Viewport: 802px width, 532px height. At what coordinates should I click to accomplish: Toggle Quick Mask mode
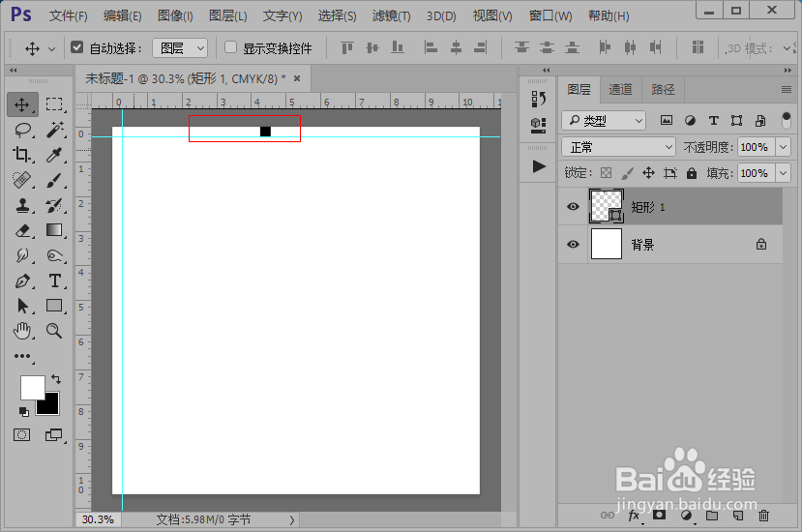(21, 435)
